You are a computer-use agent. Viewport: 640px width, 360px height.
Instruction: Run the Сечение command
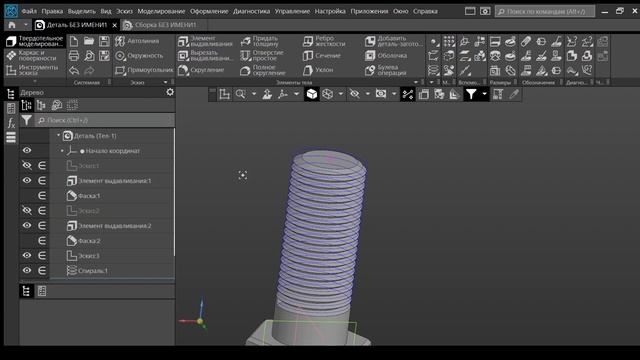click(x=322, y=56)
